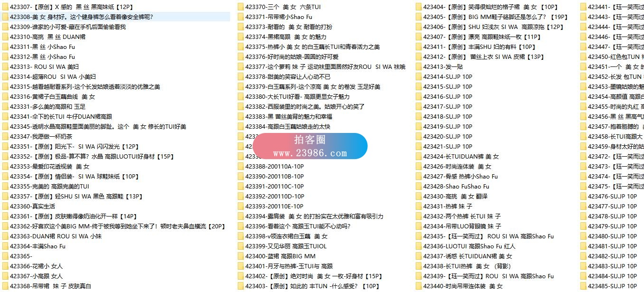Select the folder named 423390-200110B-10P
The height and width of the screenshot is (292, 644).
click(274, 177)
